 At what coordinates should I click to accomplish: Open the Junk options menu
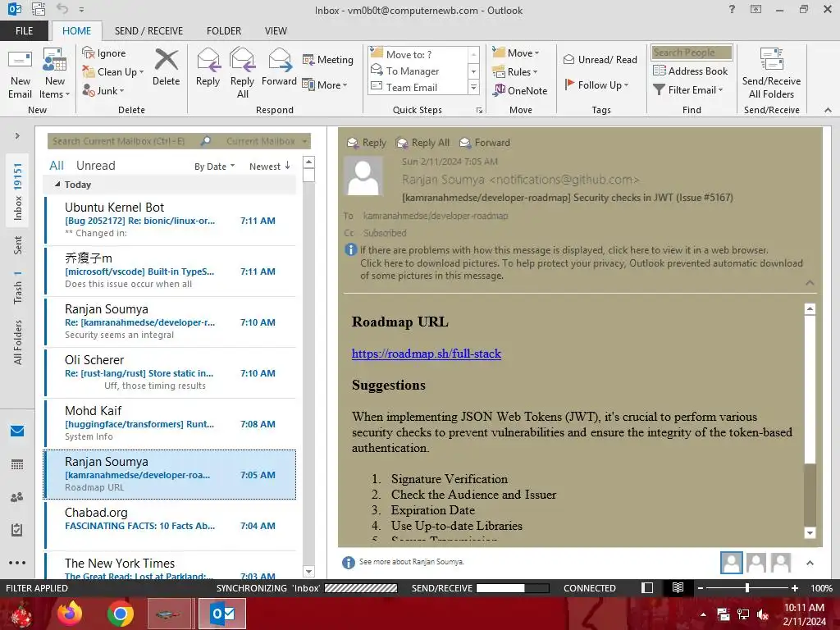pos(103,90)
